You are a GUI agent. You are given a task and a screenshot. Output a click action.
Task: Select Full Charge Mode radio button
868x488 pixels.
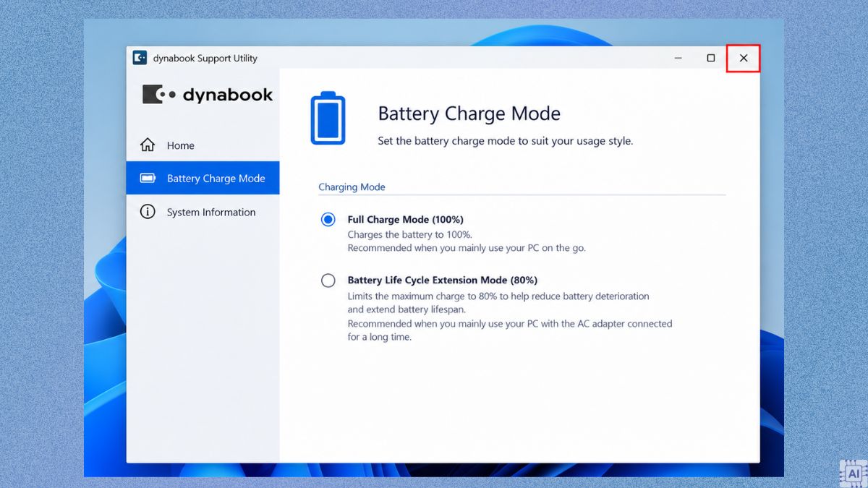point(328,219)
